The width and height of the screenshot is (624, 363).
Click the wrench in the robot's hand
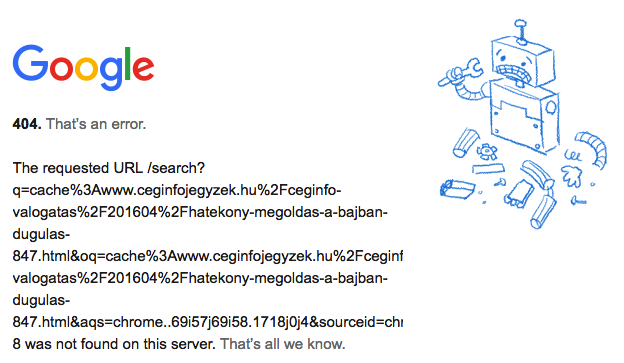click(460, 73)
